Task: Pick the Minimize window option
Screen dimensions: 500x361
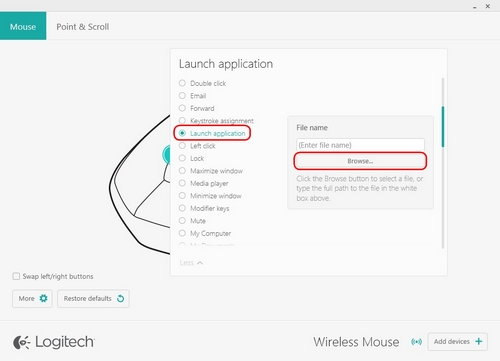Action: pyautogui.click(x=182, y=196)
